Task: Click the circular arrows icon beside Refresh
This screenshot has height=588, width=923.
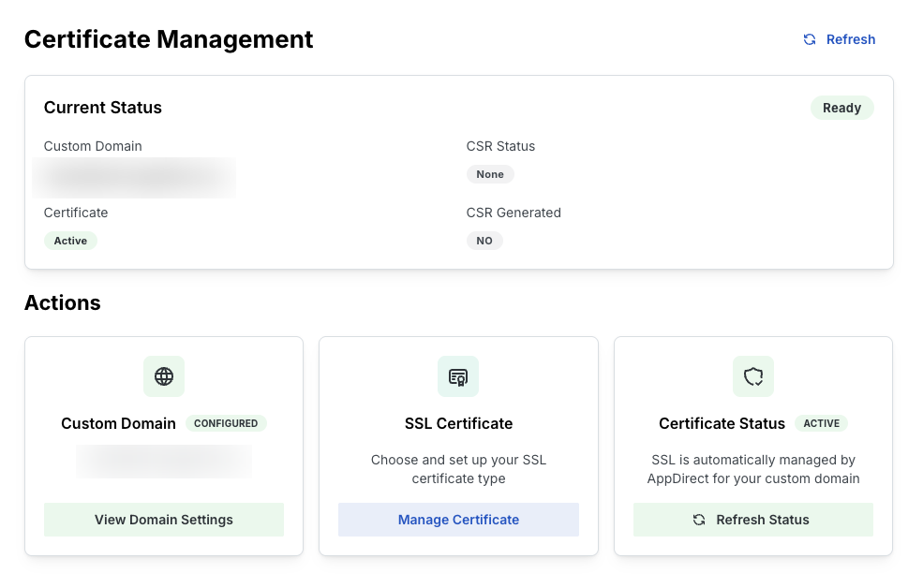Action: point(810,39)
